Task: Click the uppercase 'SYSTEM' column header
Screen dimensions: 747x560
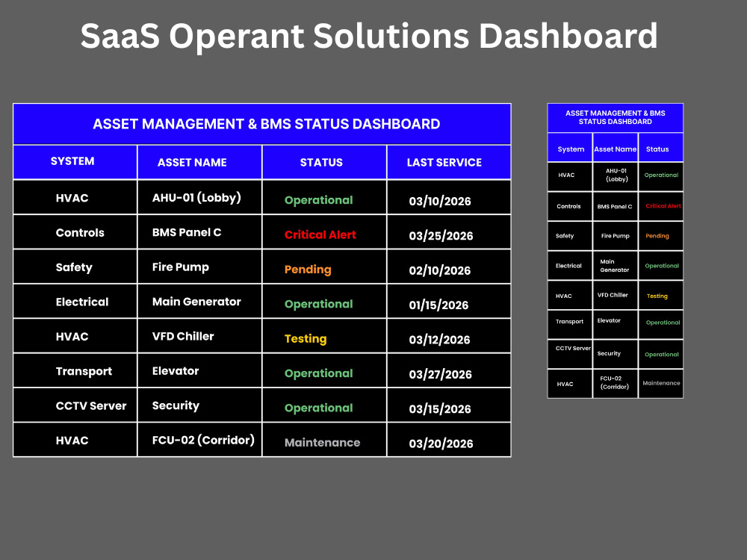Action: tap(72, 161)
